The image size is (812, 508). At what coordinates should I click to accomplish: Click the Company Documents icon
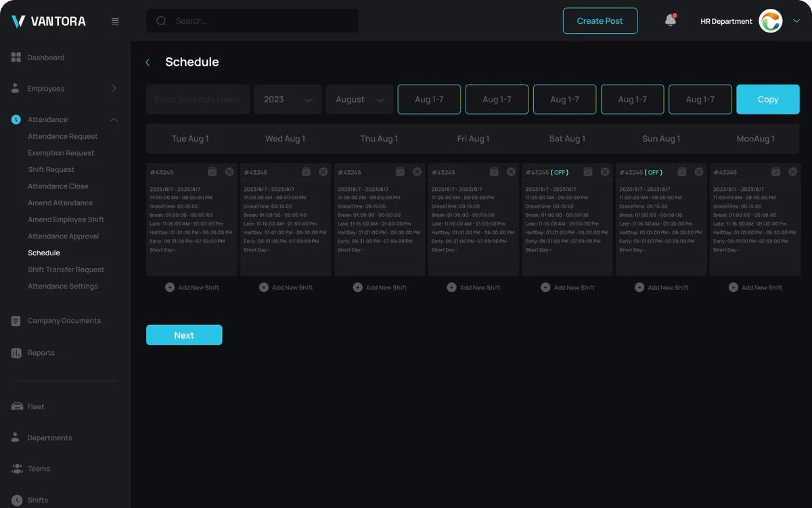[x=16, y=321]
